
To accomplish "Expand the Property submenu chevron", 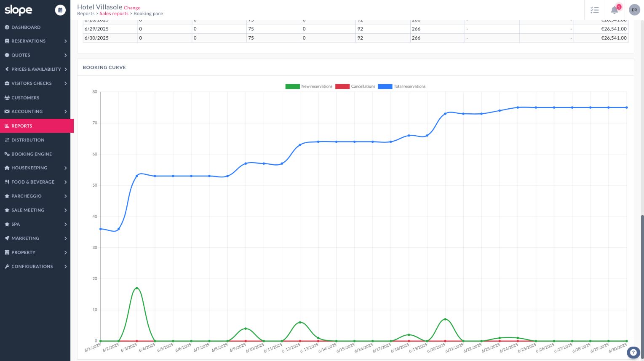I will [66, 253].
